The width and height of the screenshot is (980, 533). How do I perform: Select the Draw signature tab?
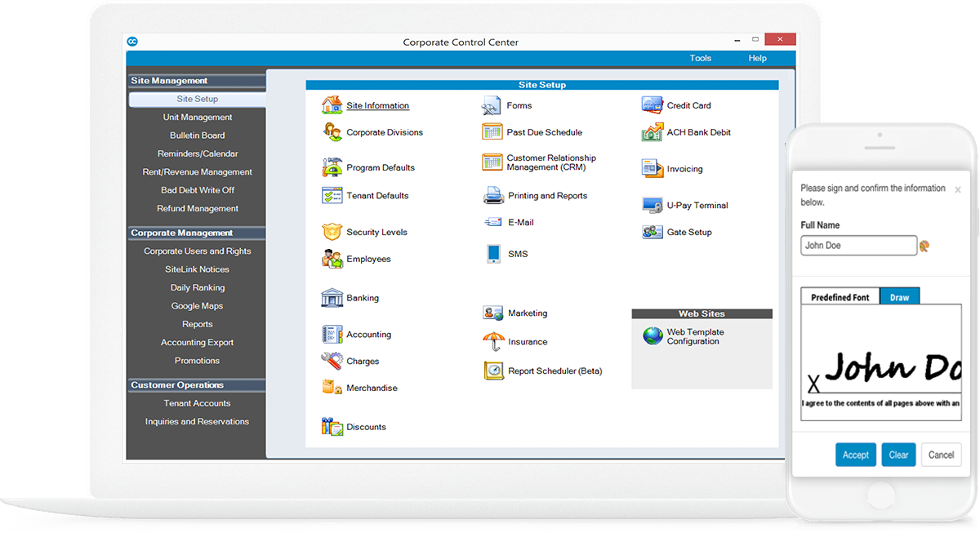[900, 297]
